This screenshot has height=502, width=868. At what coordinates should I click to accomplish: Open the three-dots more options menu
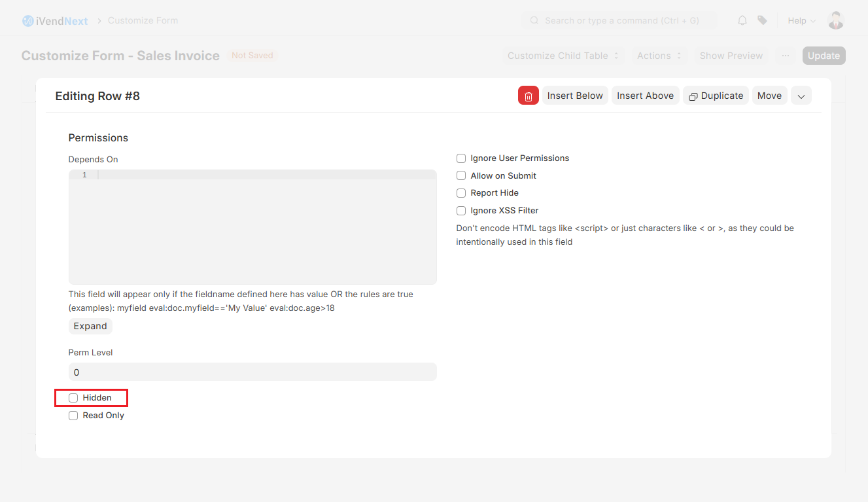[786, 56]
